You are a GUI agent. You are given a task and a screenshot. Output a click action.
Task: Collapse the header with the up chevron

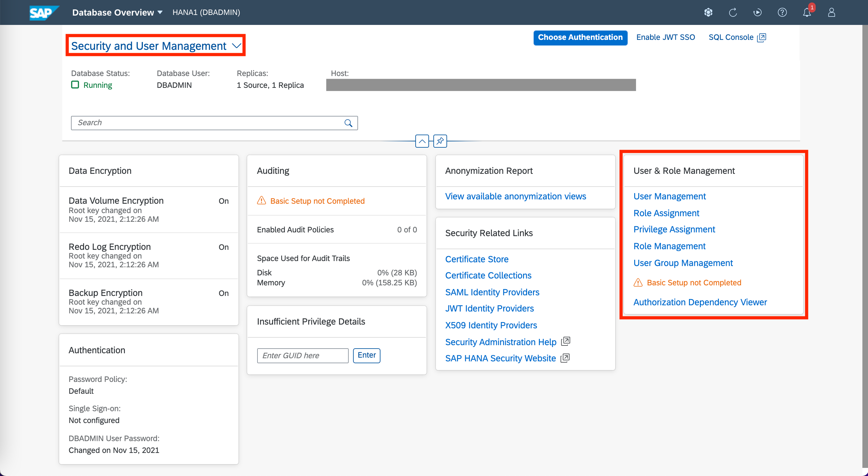coord(422,141)
